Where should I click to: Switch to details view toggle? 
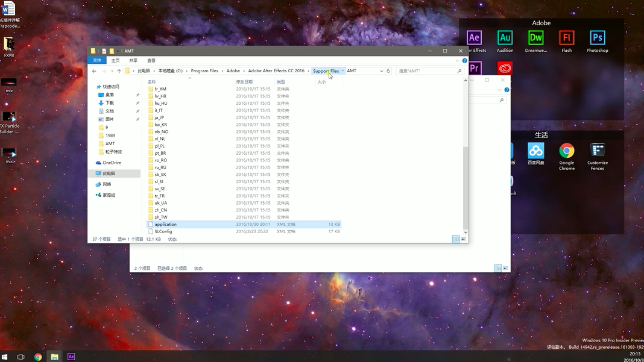pyautogui.click(x=455, y=239)
